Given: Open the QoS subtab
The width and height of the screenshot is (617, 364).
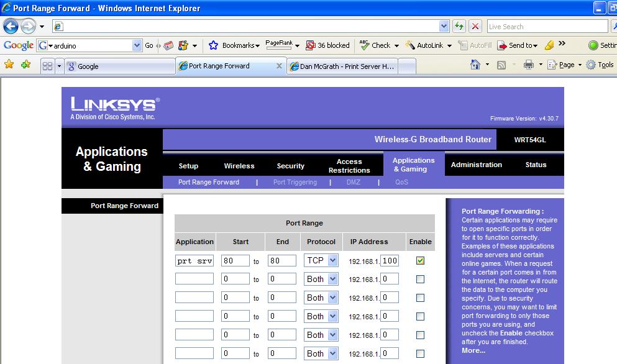Looking at the screenshot, I should pos(402,182).
